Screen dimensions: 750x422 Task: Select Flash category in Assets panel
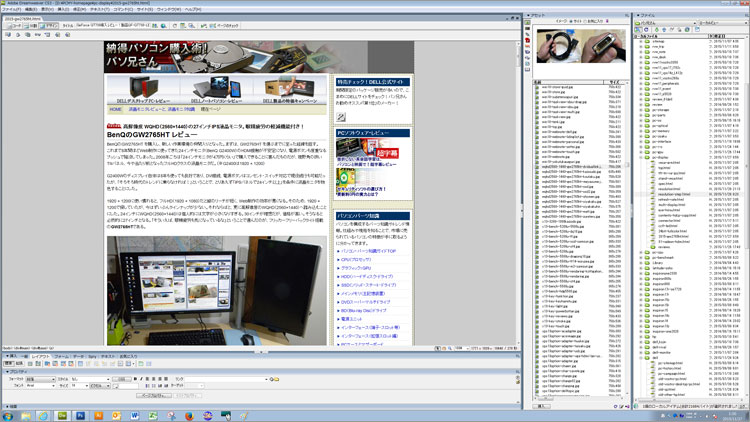coord(528,41)
